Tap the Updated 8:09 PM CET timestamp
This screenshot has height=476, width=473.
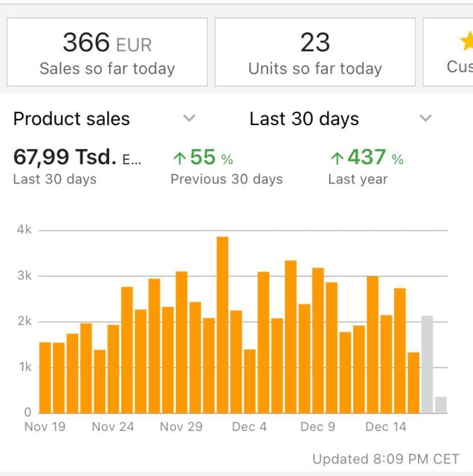[x=386, y=459]
